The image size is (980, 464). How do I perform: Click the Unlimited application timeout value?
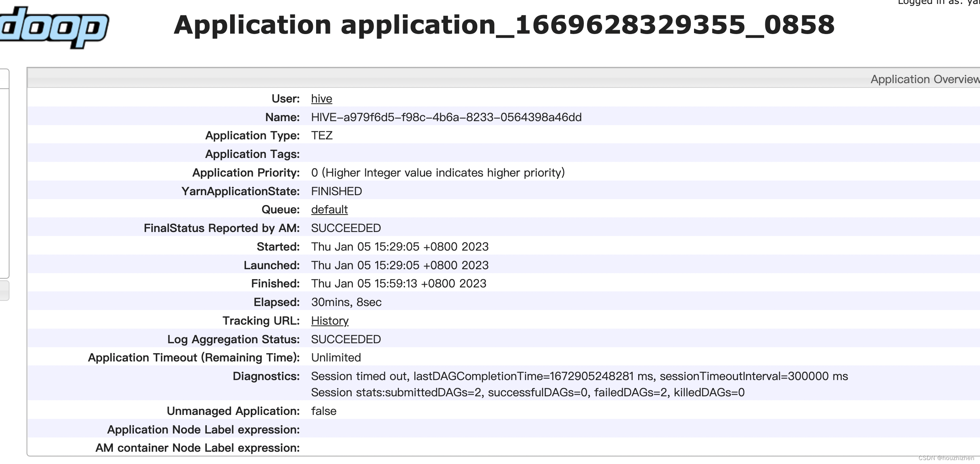(336, 358)
